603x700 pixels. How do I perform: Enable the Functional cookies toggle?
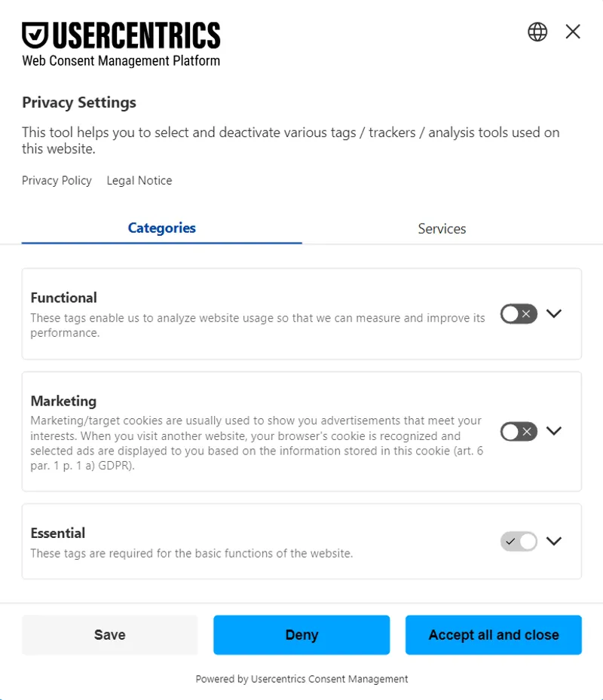click(x=518, y=313)
